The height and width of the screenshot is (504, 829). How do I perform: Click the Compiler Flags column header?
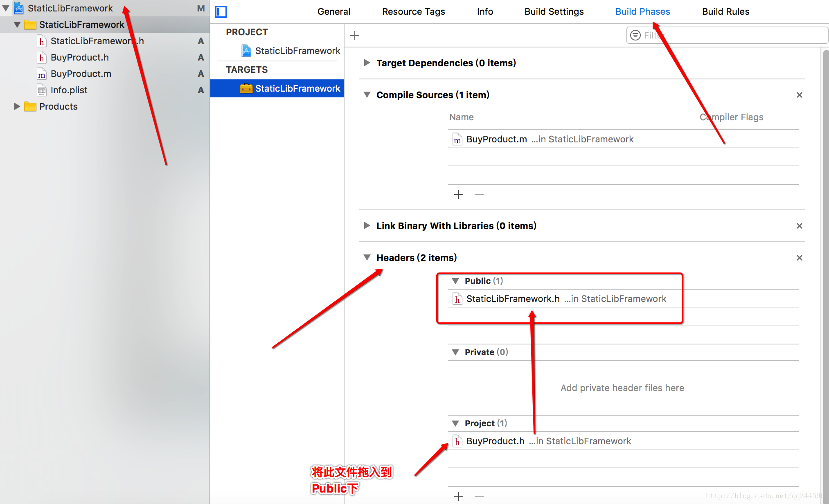click(x=731, y=117)
